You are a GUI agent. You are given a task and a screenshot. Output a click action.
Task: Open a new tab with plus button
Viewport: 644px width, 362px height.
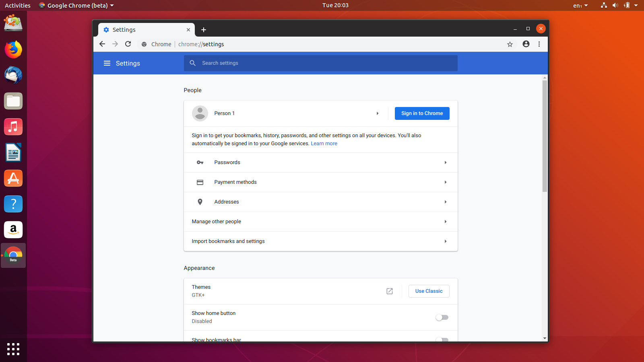click(204, 30)
